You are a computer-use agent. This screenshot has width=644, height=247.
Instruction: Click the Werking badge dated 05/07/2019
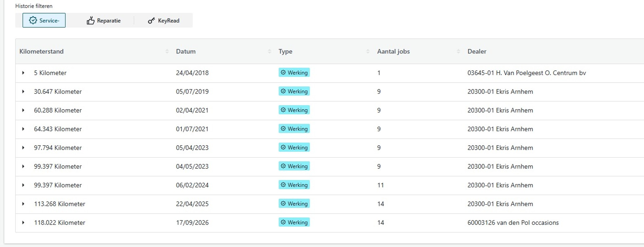click(294, 91)
